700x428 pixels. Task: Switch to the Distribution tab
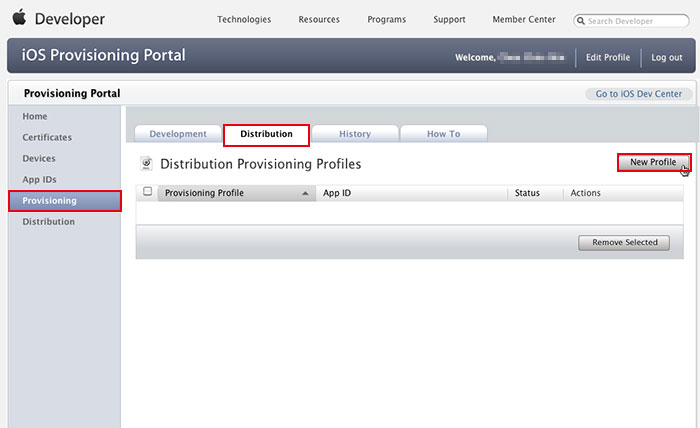[267, 135]
